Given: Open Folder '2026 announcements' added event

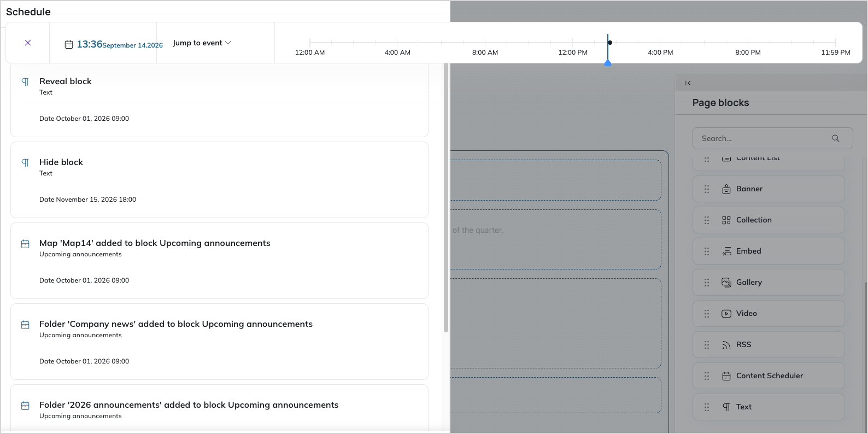Looking at the screenshot, I should pos(219,409).
